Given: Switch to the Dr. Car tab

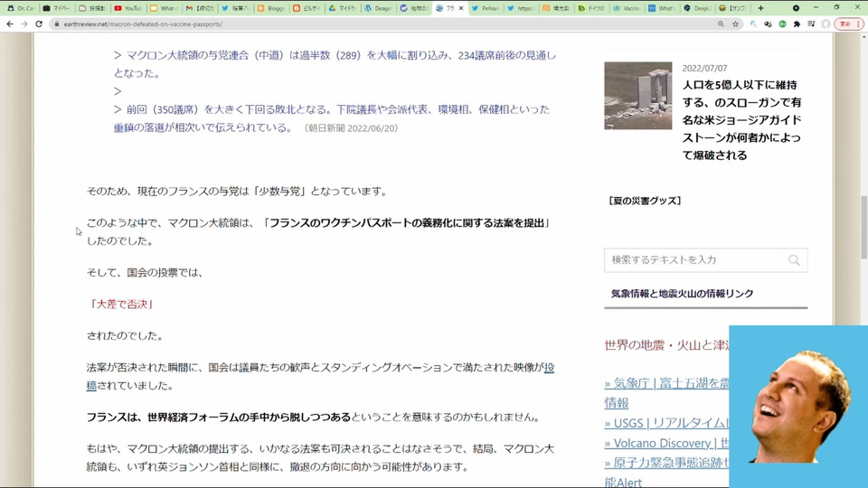Looking at the screenshot, I should 21,8.
